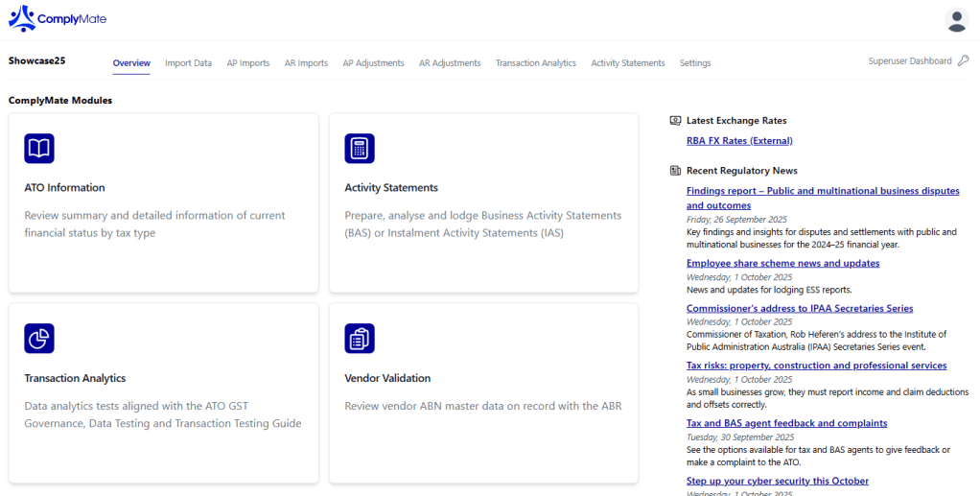The height and width of the screenshot is (496, 980).
Task: Click the ATO Information book icon
Action: point(39,149)
